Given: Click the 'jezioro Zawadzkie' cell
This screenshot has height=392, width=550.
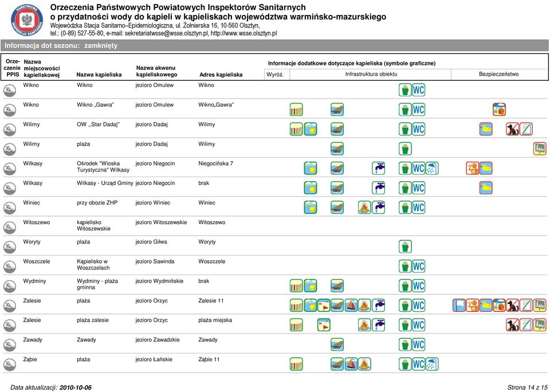Looking at the screenshot, I should 158,340.
